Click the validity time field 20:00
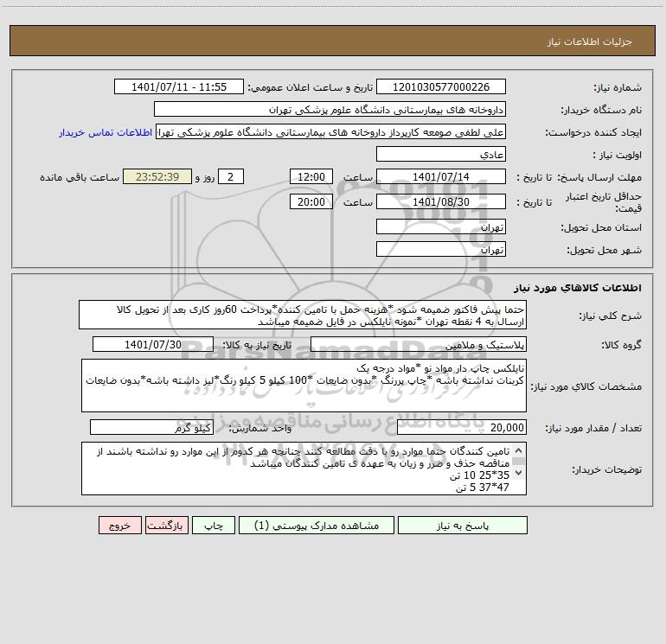666x644 pixels. point(311,201)
